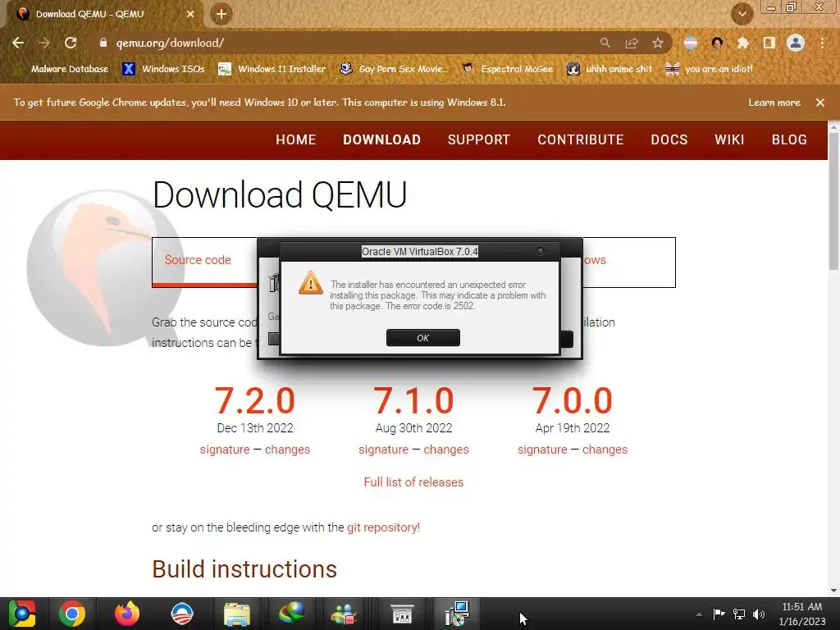Open DOCS in QEMU navigation
Screen dimensions: 840x630
coord(669,139)
